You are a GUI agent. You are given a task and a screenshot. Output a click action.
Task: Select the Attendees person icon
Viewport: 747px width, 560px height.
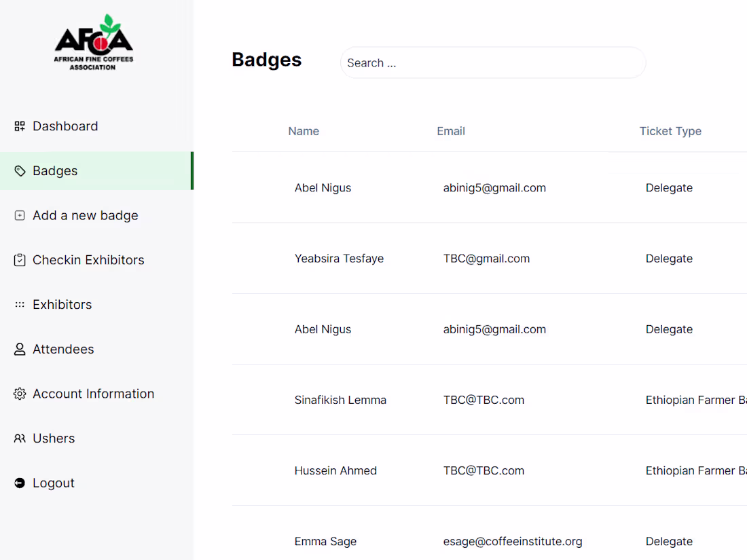tap(19, 349)
